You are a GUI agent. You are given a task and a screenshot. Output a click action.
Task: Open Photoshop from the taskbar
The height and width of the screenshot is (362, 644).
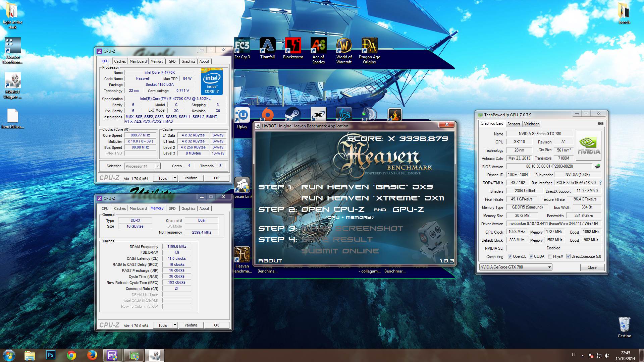pos(50,355)
